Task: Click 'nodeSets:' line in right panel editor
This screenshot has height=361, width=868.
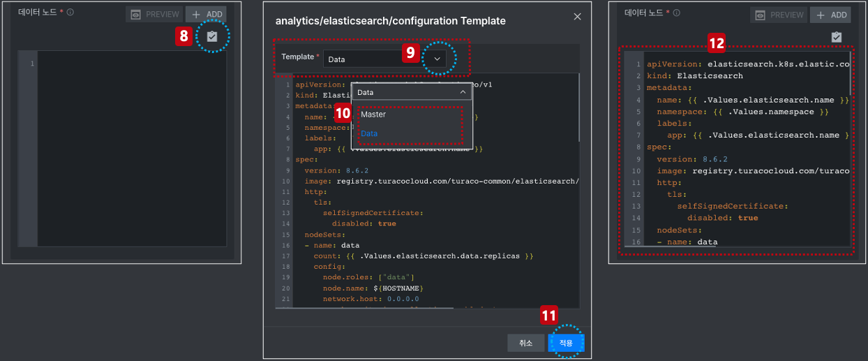Action: [680, 230]
